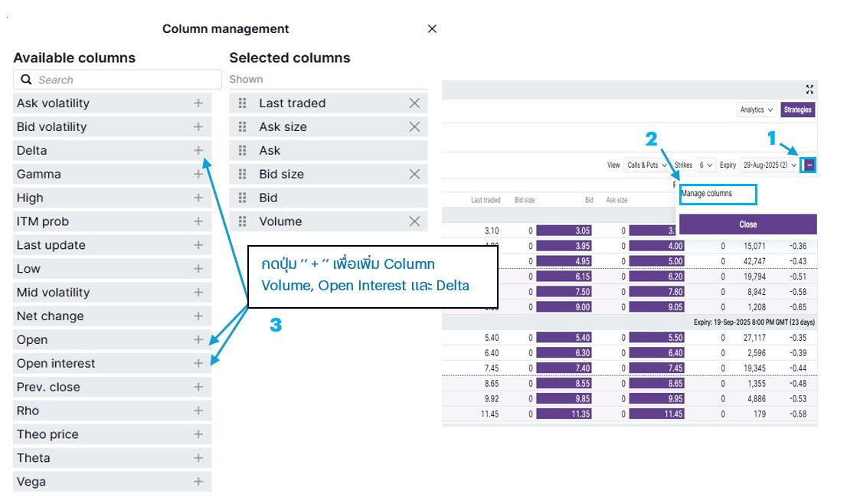Open the Expiry date dropdown

(x=770, y=165)
